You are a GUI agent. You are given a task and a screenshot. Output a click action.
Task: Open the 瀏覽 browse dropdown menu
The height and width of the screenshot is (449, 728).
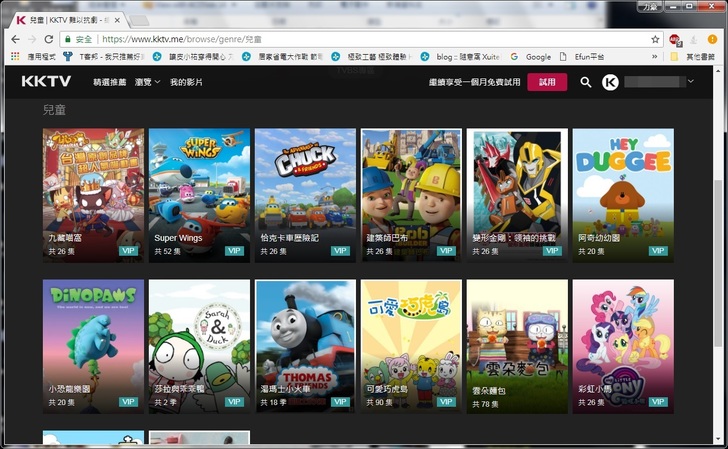pos(147,82)
